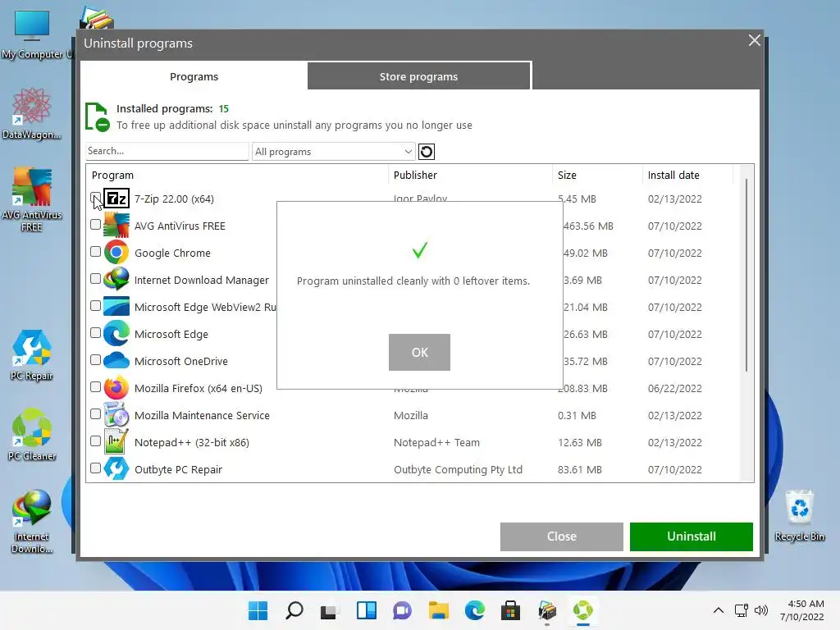Check the Internet Download Manager checkbox
Image resolution: width=840 pixels, height=630 pixels.
pos(95,279)
